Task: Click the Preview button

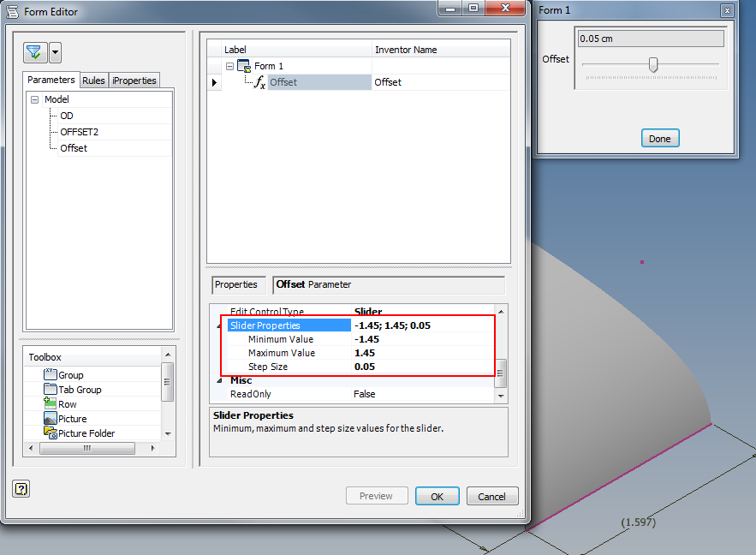Action: 377,496
